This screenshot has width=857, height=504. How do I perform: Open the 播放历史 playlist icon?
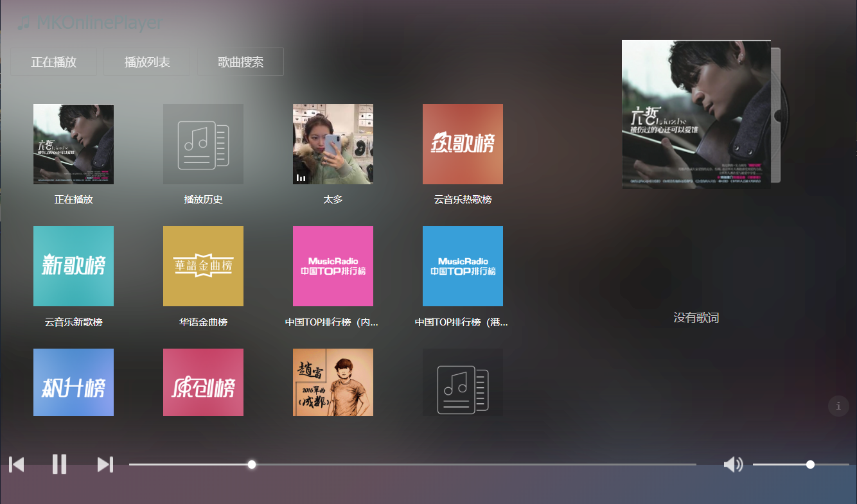203,144
